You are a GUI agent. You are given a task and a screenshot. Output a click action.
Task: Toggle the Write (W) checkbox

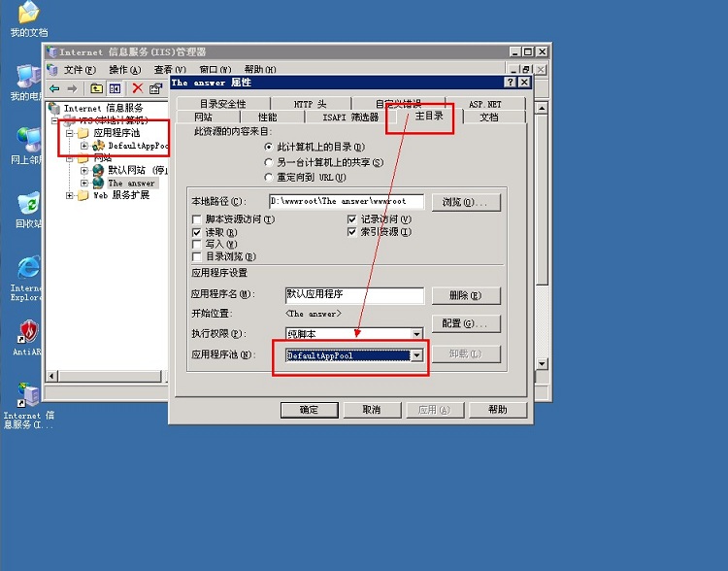pyautogui.click(x=197, y=245)
